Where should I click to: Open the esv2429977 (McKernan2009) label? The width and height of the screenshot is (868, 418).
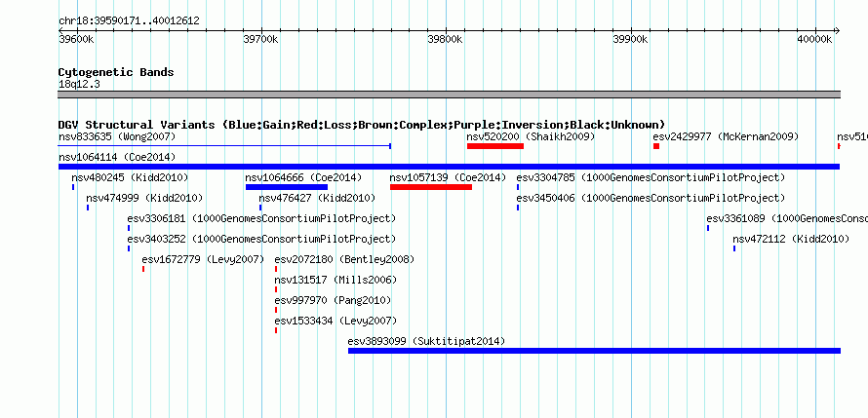pos(726,136)
